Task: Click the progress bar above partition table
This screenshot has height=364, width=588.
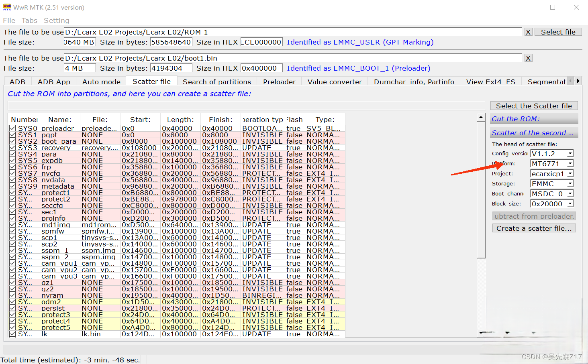Action: pos(247,106)
